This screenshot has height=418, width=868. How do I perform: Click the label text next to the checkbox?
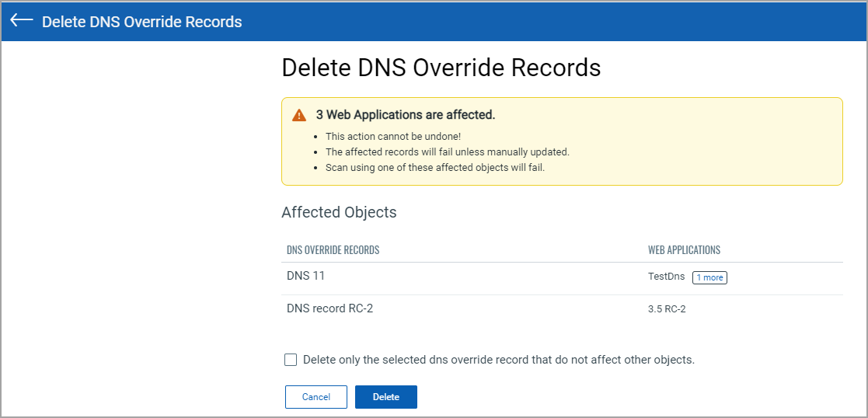(x=498, y=360)
